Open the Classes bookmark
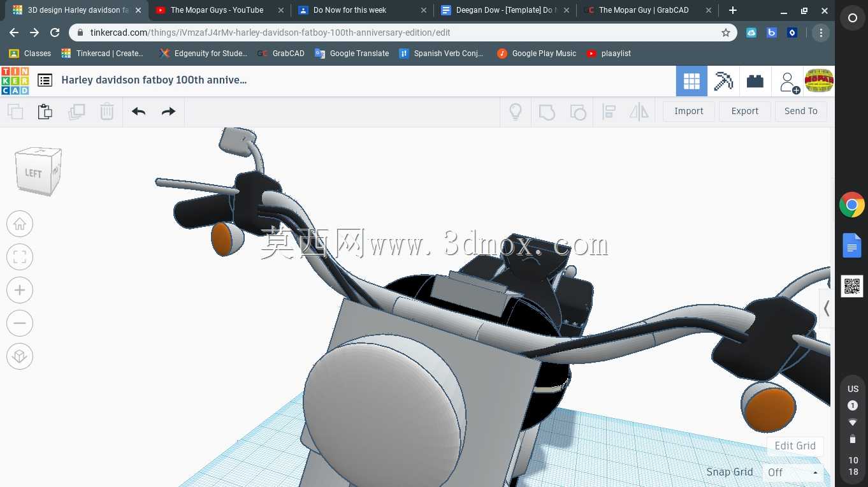The image size is (868, 487). 30,54
